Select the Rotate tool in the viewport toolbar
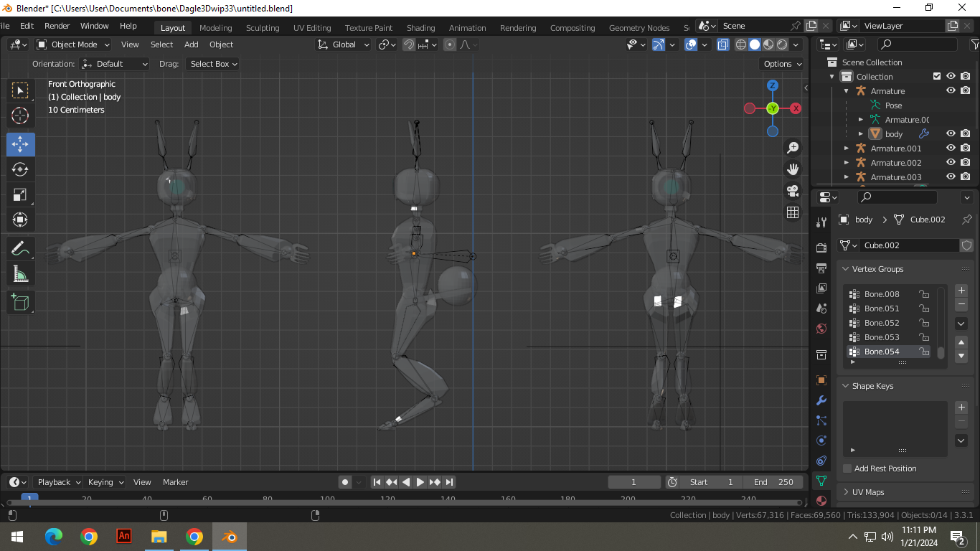The image size is (980, 551). [x=20, y=169]
